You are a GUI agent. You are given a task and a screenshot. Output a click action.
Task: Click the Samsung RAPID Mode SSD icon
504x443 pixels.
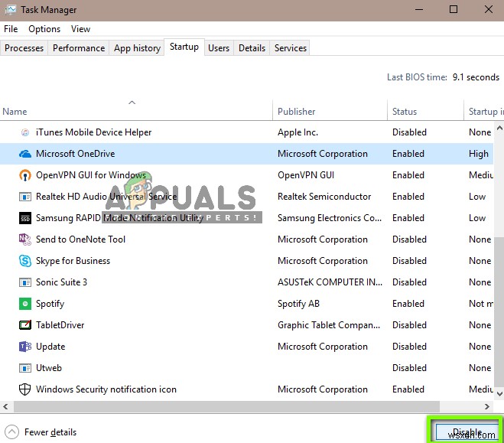click(25, 218)
